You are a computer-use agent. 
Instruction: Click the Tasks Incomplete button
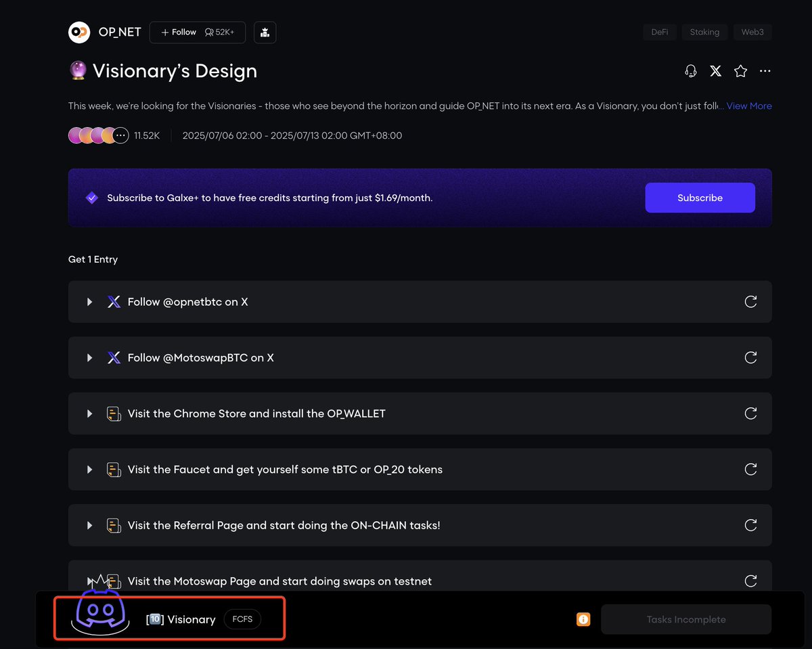tap(686, 619)
